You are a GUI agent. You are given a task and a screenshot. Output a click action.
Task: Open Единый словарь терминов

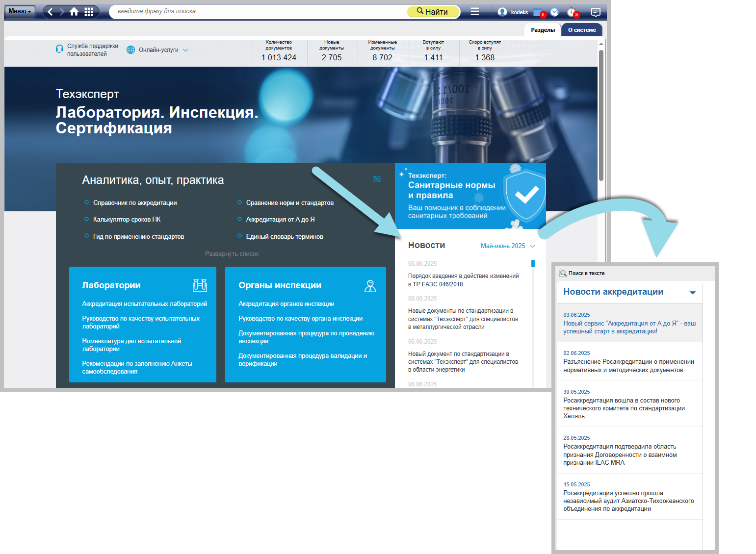click(285, 237)
